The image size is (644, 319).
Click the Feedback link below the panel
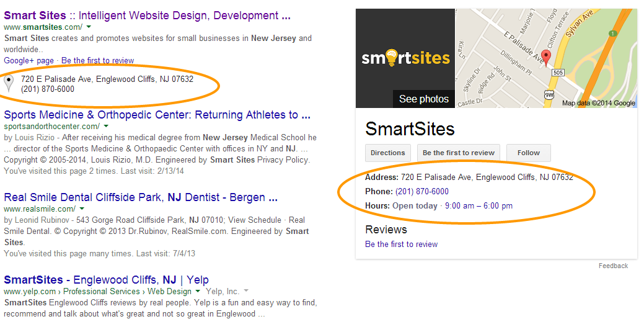[x=613, y=266]
